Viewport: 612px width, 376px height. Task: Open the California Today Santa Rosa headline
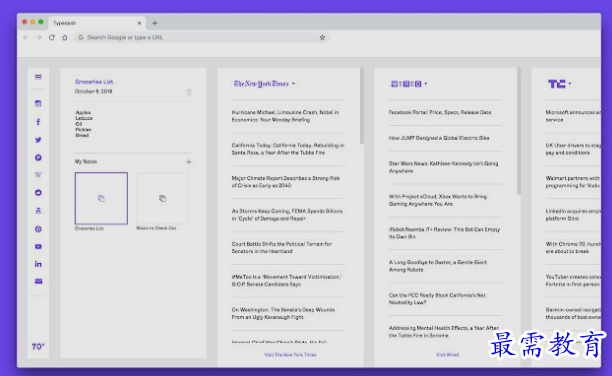pyautogui.click(x=288, y=149)
